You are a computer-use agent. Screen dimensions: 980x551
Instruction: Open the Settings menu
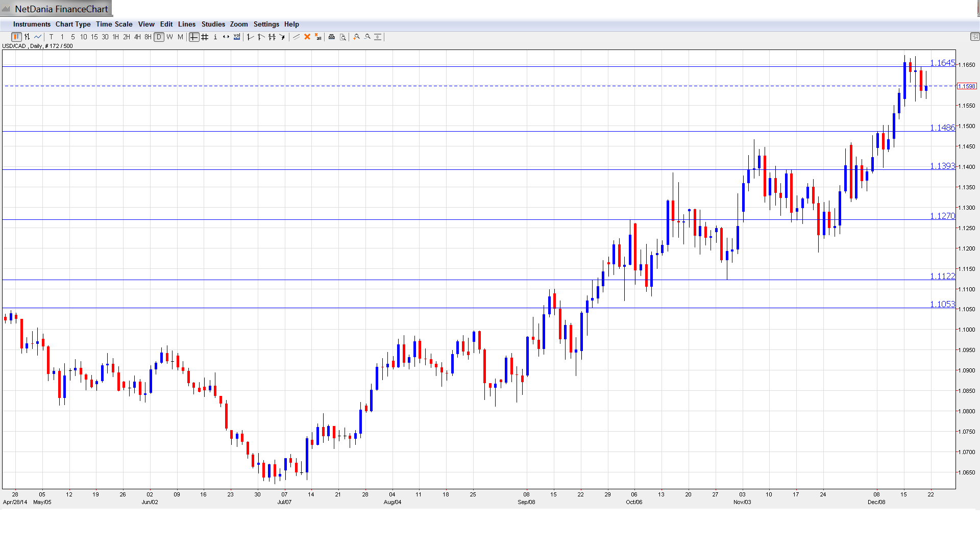click(266, 24)
